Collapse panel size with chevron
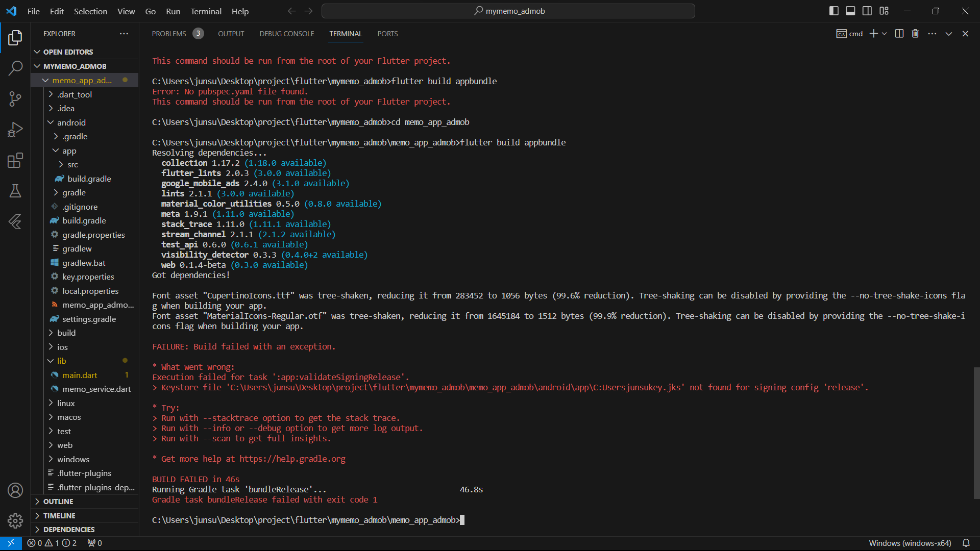 click(949, 34)
